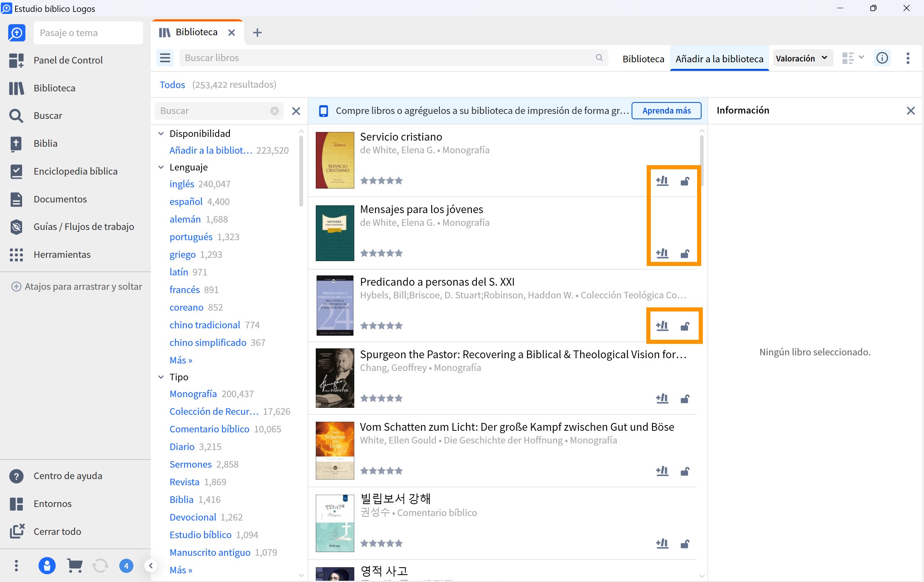The height and width of the screenshot is (582, 924).
Task: Close the Biblioteca tab
Action: point(232,32)
